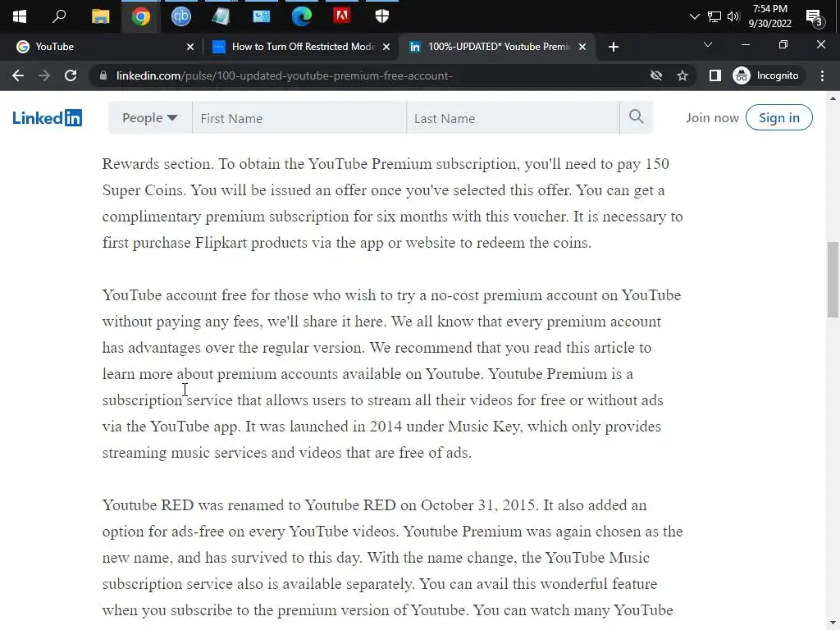This screenshot has height=630, width=840.
Task: Go to the LinkedIn home logo
Action: [47, 118]
